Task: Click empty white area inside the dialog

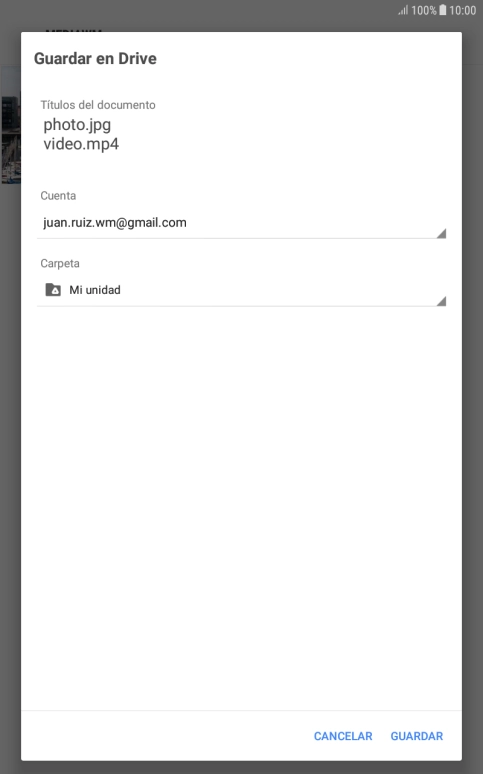Action: point(242,494)
